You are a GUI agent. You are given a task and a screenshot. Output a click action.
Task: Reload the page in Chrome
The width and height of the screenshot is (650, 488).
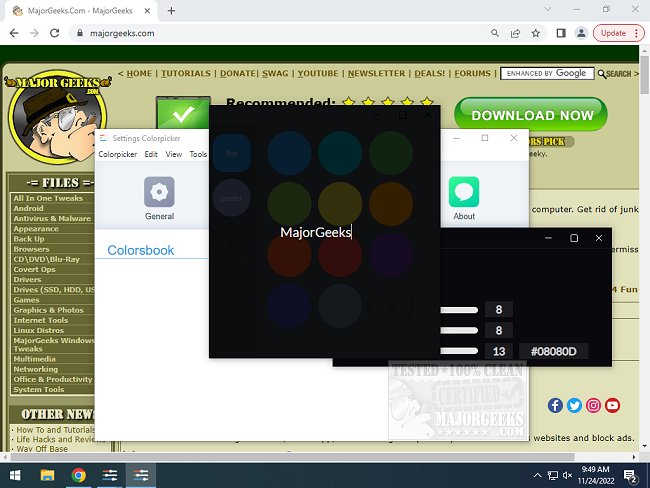55,33
